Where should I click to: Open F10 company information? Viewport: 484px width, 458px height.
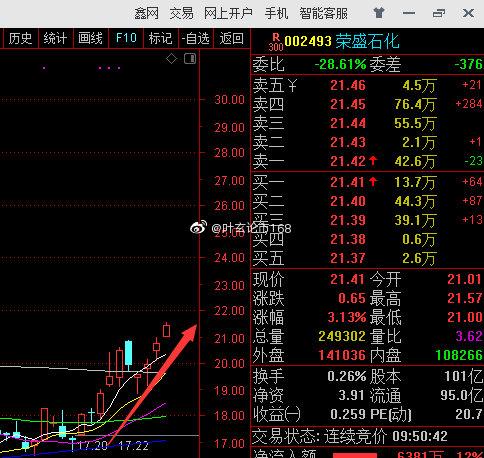click(126, 38)
